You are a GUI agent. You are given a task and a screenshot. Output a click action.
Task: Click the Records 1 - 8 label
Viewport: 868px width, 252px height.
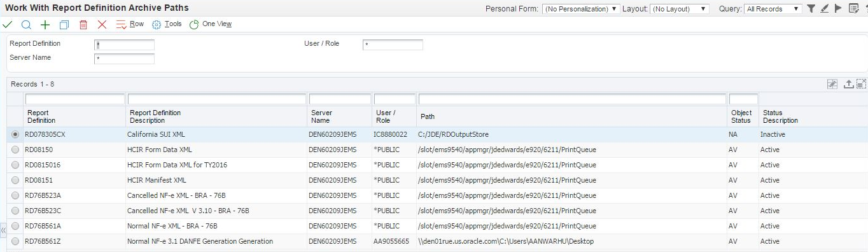(x=32, y=84)
